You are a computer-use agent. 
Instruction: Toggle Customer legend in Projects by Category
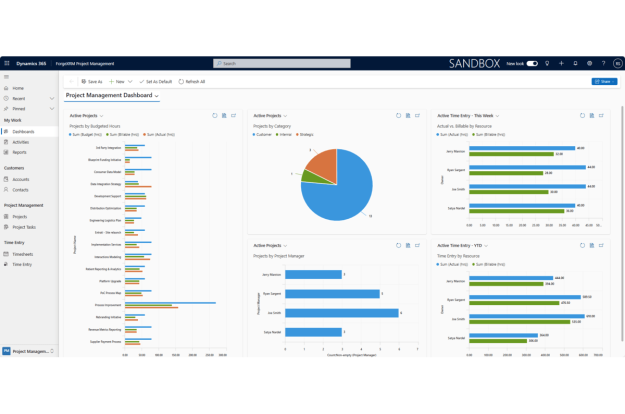(x=262, y=135)
